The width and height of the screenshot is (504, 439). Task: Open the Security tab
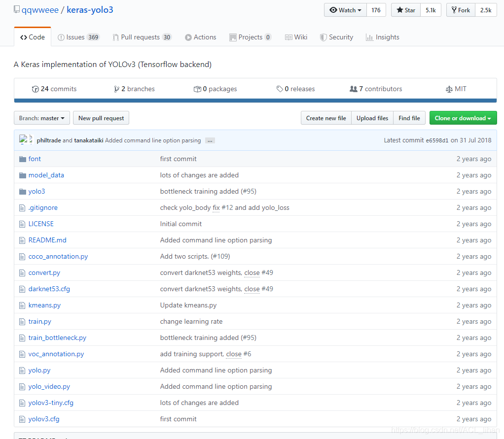(336, 37)
